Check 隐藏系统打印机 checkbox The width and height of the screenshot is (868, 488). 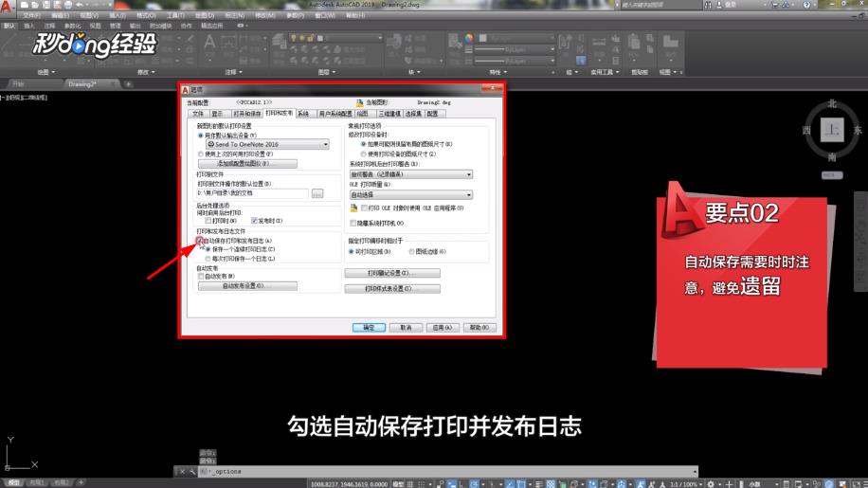tap(353, 223)
